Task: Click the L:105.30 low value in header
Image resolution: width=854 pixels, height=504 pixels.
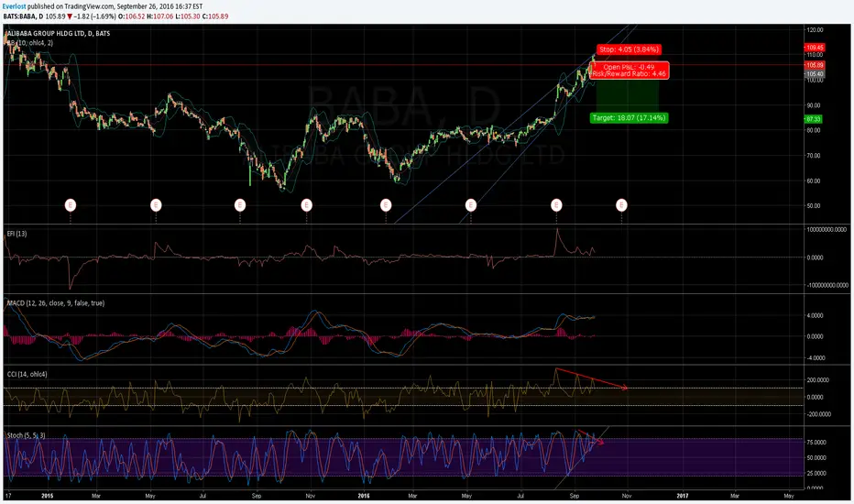Action: pos(188,16)
